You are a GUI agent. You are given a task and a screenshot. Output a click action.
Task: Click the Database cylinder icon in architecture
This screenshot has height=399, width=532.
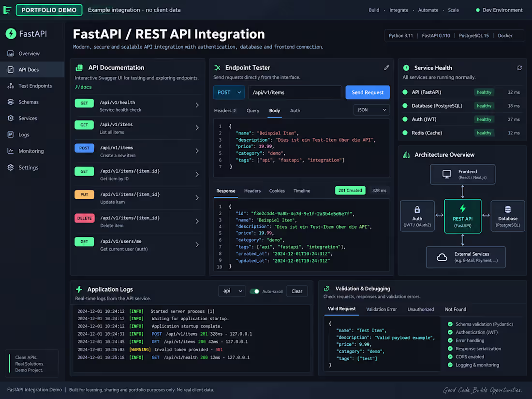507,209
